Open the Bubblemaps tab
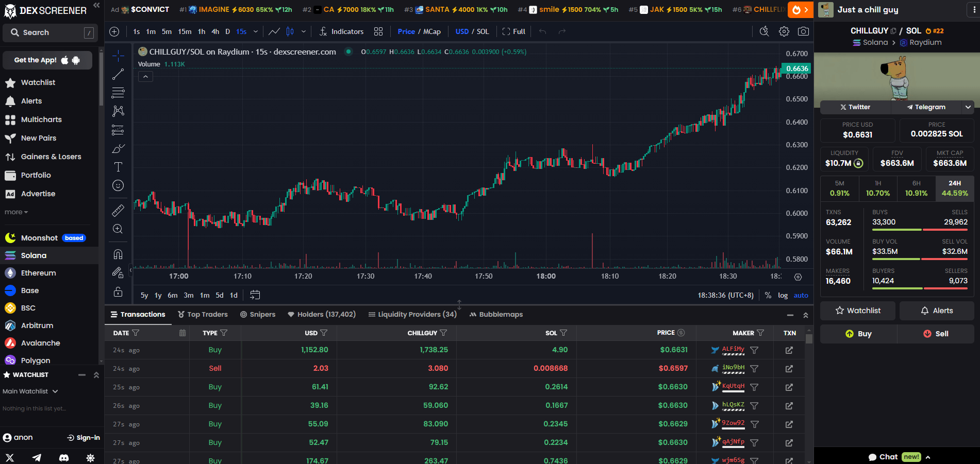This screenshot has width=980, height=464. (496, 314)
